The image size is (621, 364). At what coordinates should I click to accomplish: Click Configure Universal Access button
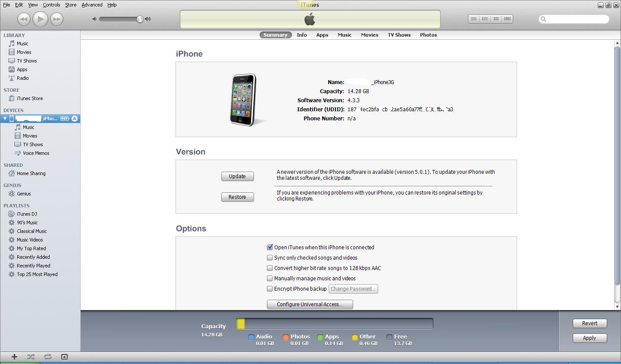pos(310,304)
